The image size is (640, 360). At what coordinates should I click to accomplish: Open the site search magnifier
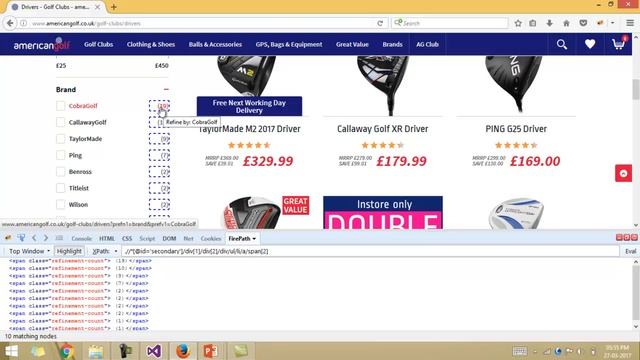562,44
